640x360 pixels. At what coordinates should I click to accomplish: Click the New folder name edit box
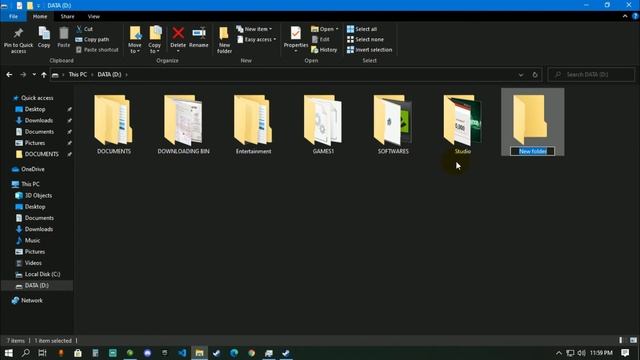(532, 151)
